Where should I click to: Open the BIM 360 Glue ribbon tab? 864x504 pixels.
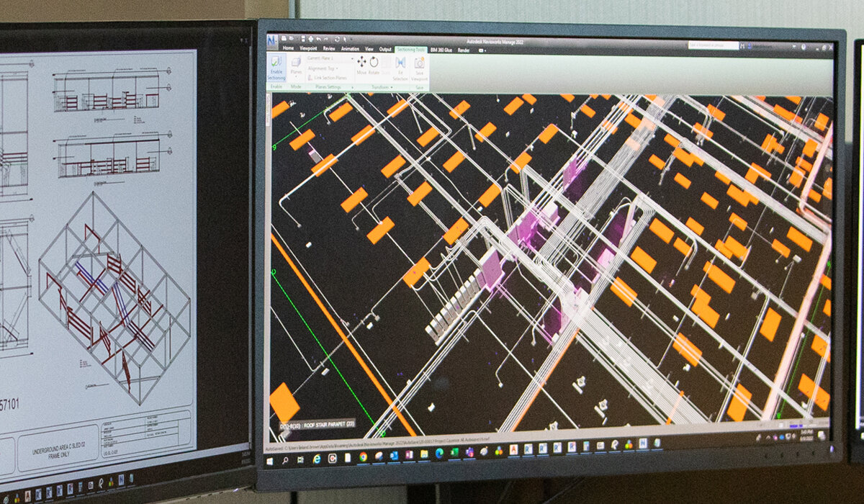(x=441, y=50)
